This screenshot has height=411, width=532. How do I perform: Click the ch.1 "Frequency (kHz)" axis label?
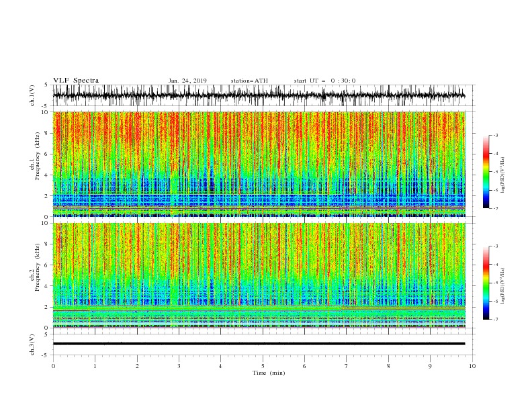38,156
